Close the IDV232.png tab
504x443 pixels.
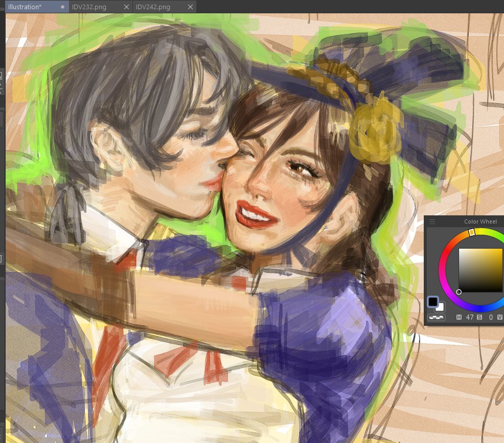click(126, 7)
